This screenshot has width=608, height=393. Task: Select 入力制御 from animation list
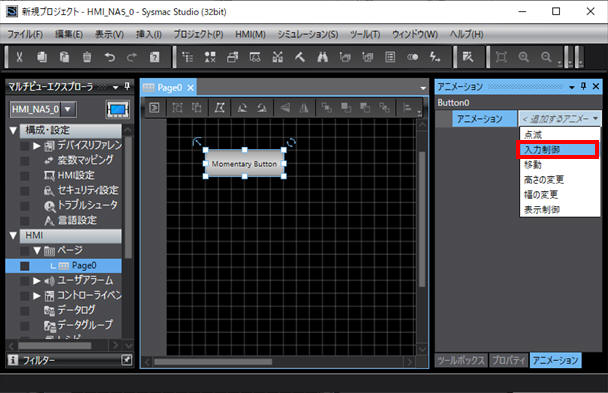[x=558, y=150]
